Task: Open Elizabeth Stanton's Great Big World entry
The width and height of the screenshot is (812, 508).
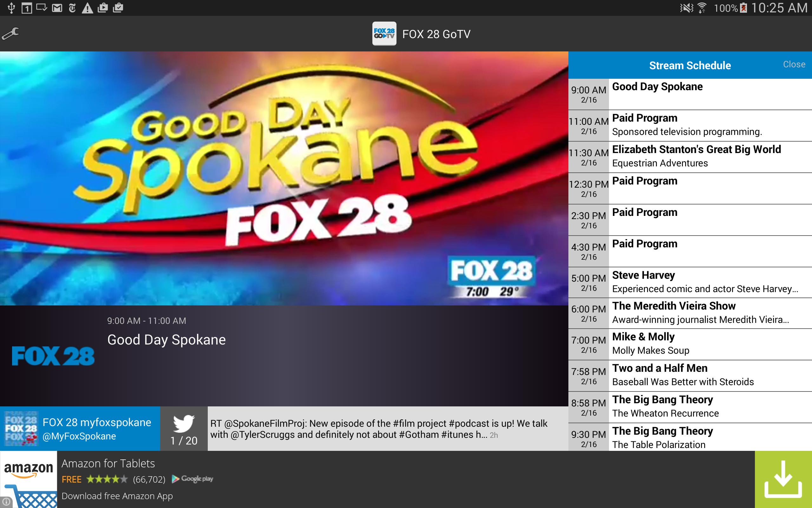Action: point(690,157)
